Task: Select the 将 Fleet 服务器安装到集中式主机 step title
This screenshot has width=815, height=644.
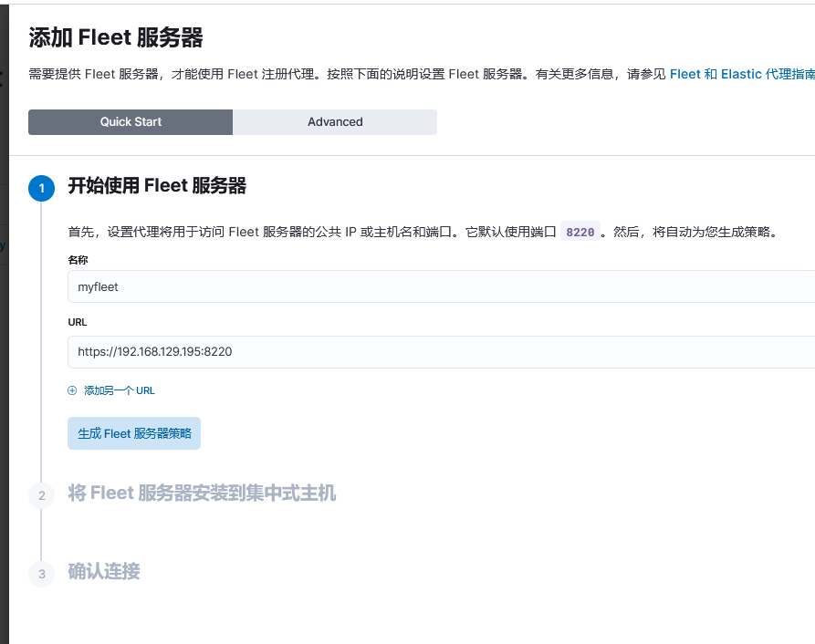Action: point(202,493)
